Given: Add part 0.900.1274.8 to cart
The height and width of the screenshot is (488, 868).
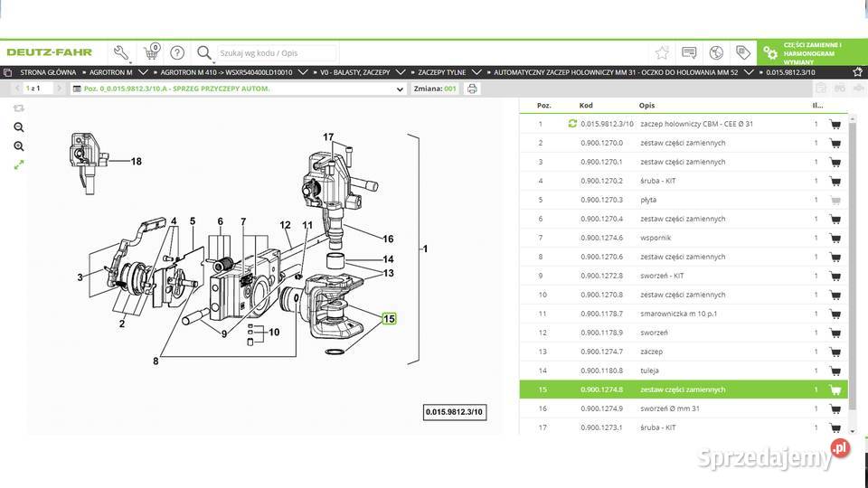Looking at the screenshot, I should [x=834, y=390].
